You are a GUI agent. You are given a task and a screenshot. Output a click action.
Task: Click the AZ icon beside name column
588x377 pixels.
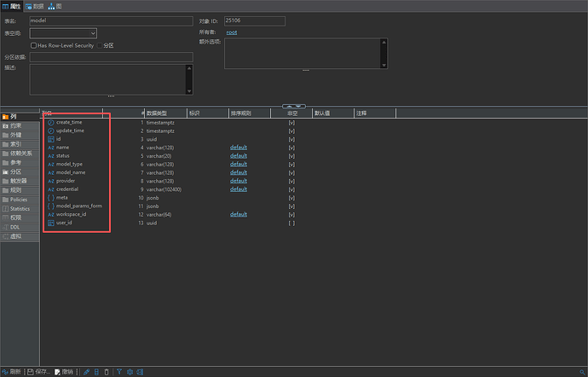[51, 148]
